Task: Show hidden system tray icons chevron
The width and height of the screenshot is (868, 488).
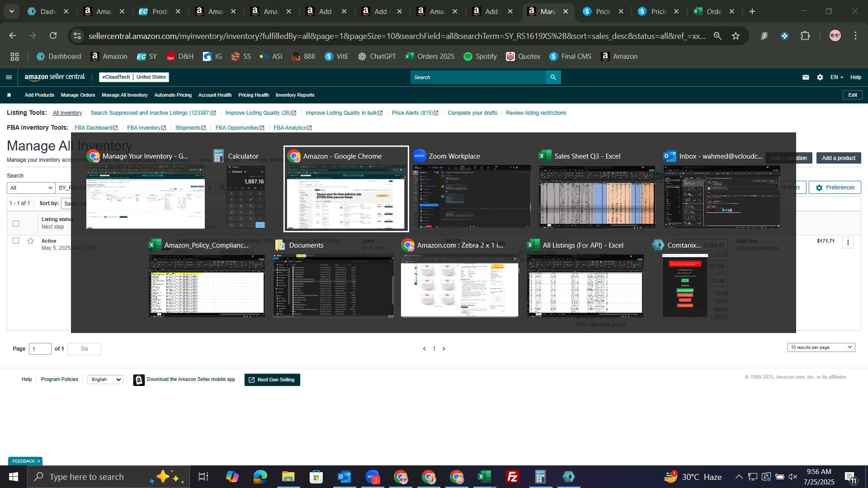Action: [739, 477]
